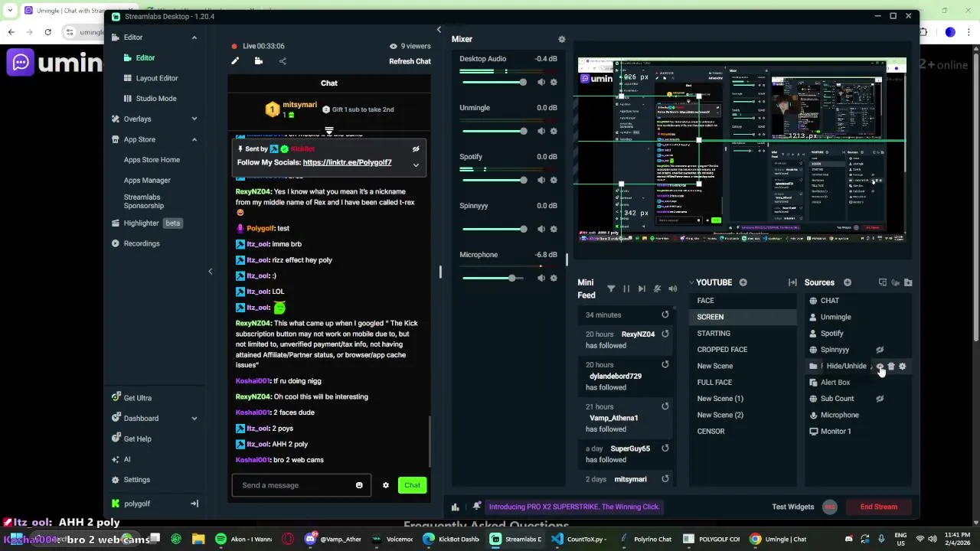Adjust the Microphone volume slider
This screenshot has height=551, width=980.
tap(494, 278)
